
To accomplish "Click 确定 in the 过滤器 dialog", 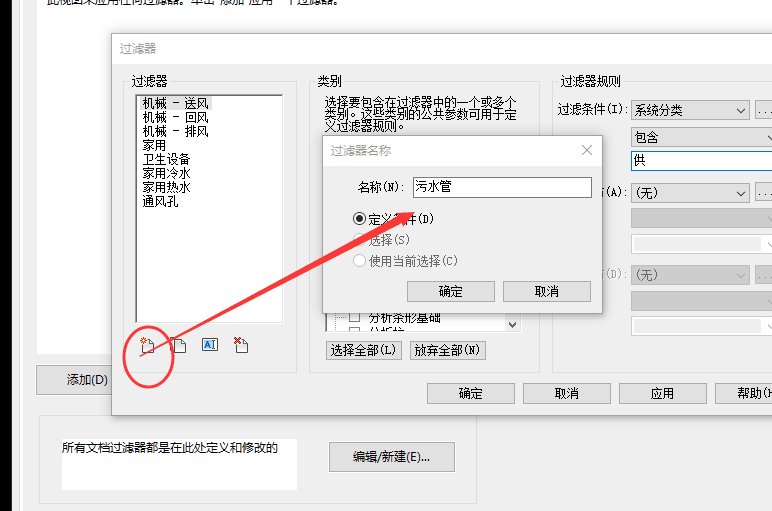I will [x=471, y=393].
